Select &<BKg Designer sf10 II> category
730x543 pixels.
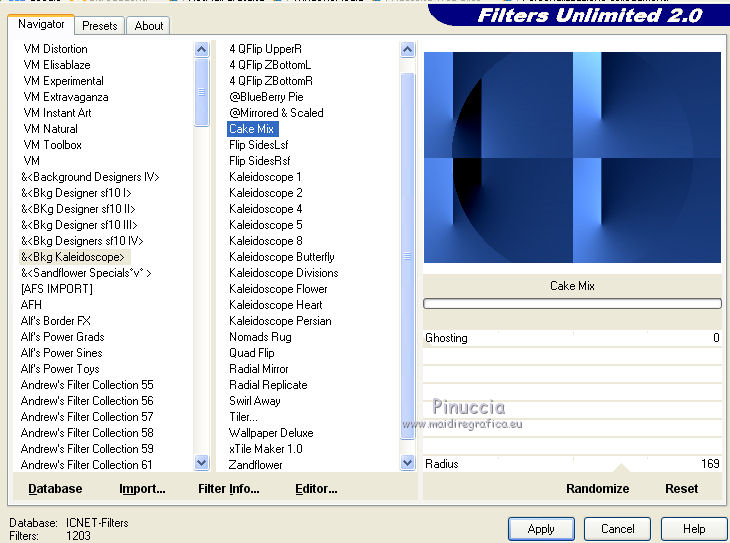point(78,209)
